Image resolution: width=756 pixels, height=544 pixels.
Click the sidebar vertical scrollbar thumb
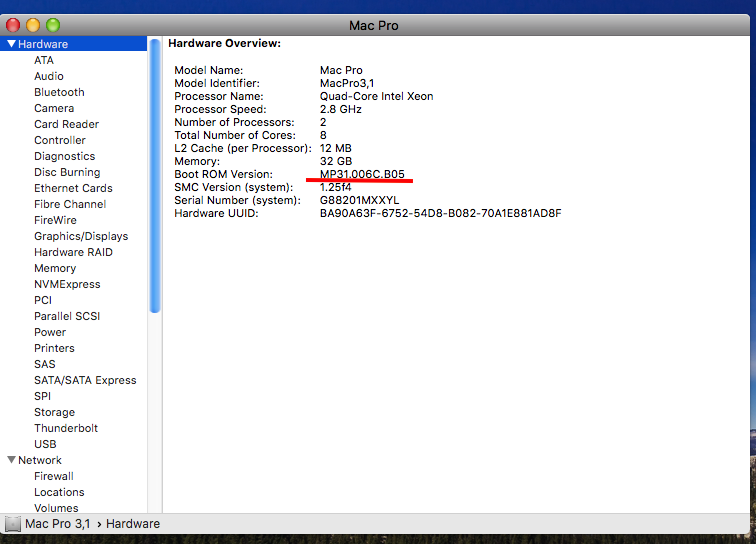point(155,176)
